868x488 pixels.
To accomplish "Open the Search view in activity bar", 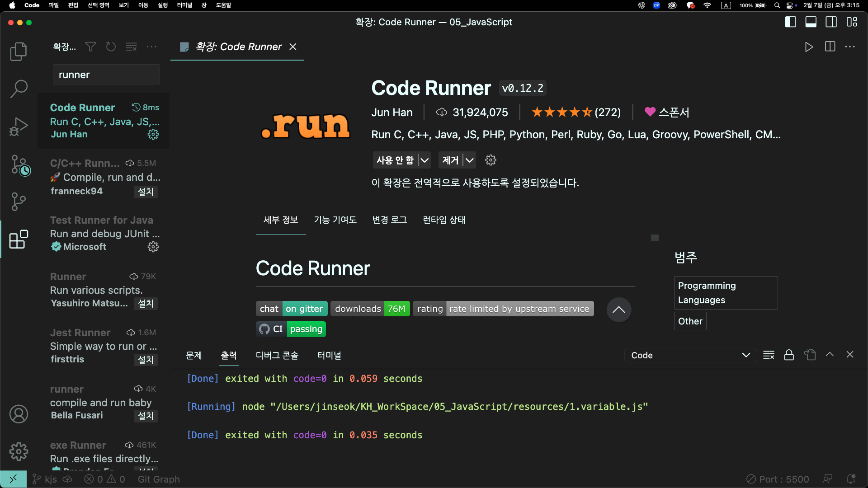I will pyautogui.click(x=19, y=89).
